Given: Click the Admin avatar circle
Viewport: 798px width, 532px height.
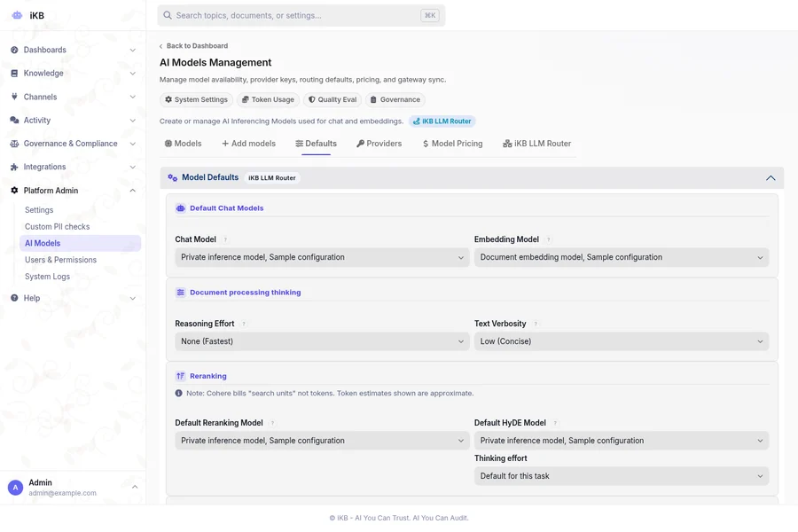Looking at the screenshot, I should pyautogui.click(x=15, y=488).
